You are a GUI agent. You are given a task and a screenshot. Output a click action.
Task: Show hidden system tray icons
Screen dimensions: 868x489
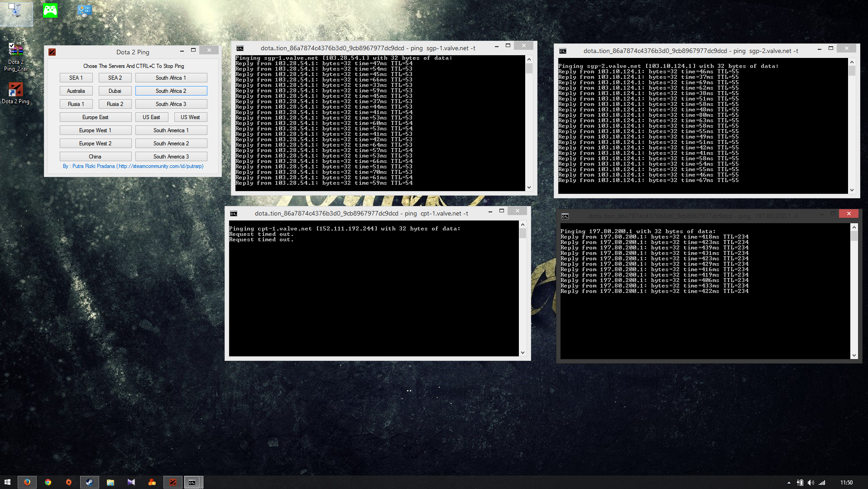(789, 483)
